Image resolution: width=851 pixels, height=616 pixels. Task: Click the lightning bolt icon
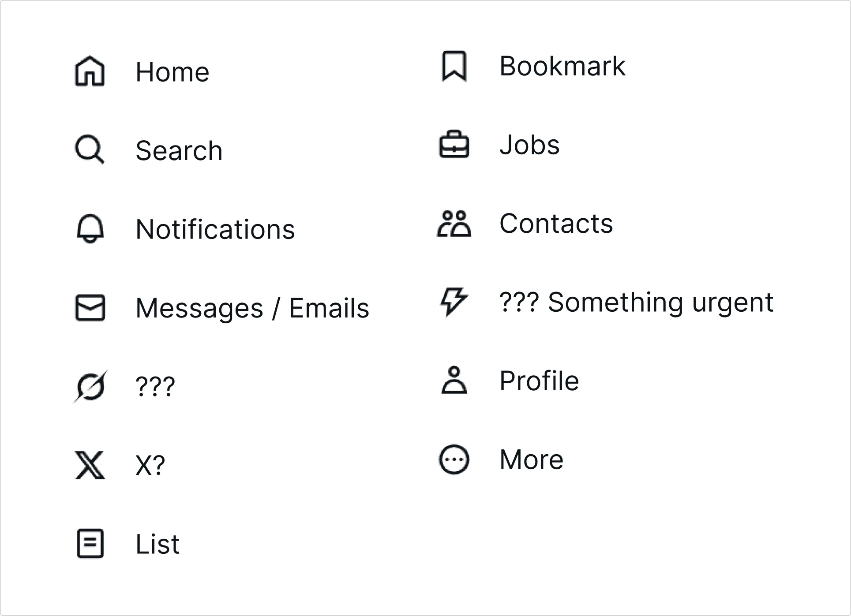click(x=454, y=302)
